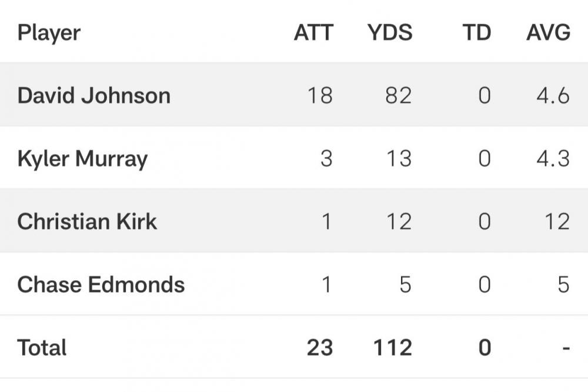Click the Player column header
Screen dimensions: 588x392
click(x=49, y=33)
